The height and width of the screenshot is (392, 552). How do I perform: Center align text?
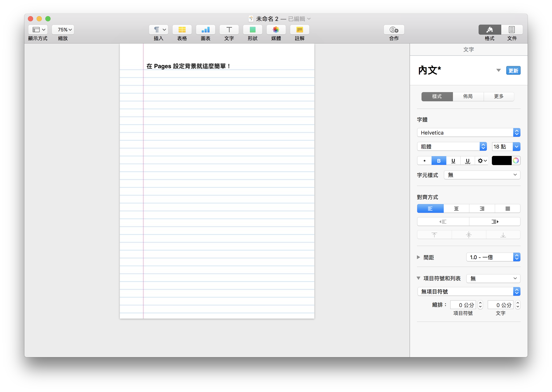[456, 209]
